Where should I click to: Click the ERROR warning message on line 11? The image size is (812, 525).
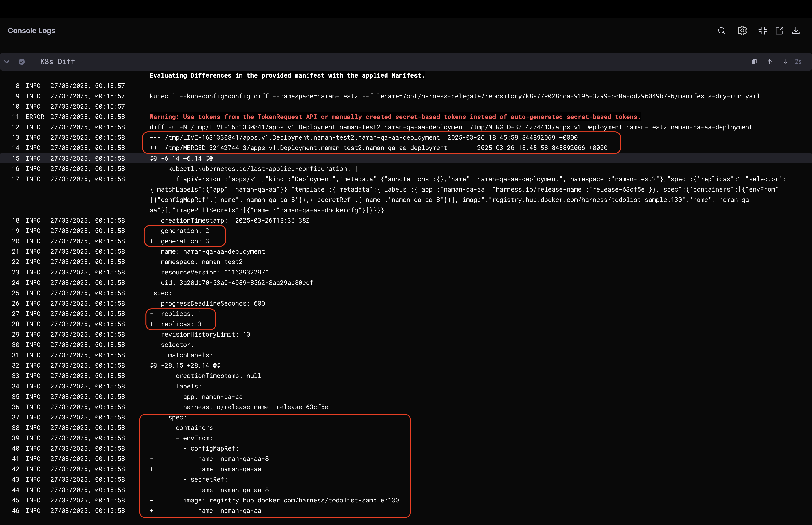tap(394, 117)
